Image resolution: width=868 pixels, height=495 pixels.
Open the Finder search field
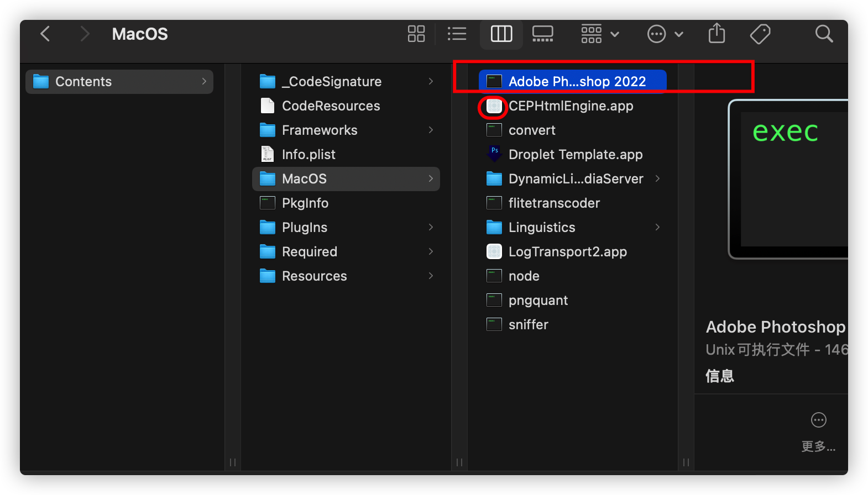[824, 34]
